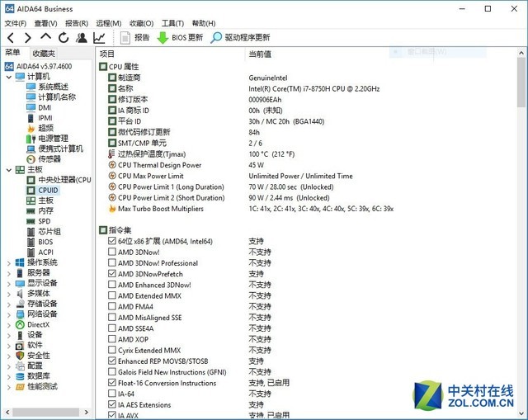Collapse the 计算机 tree node

(x=9, y=77)
